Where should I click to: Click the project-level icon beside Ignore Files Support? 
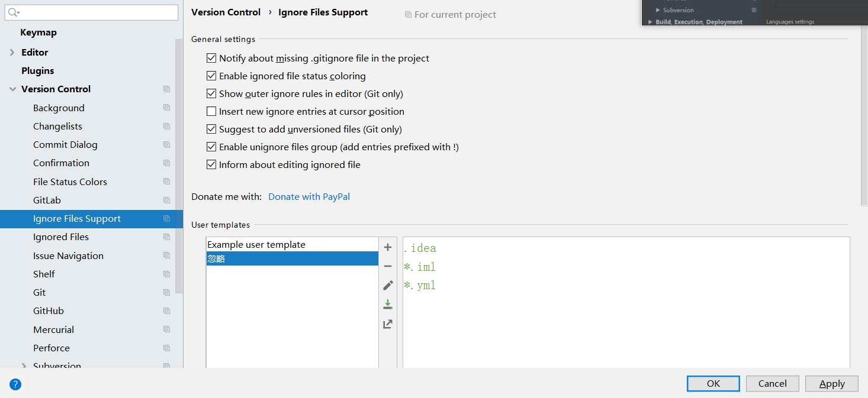[166, 219]
